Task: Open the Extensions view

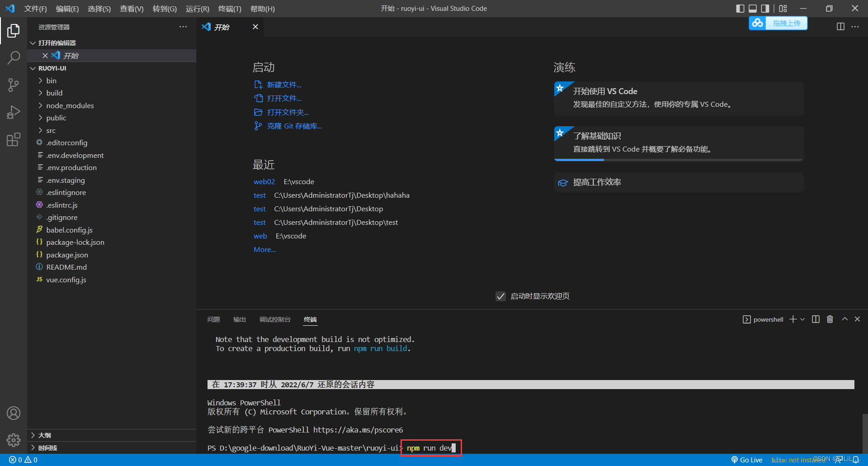Action: 14,139
